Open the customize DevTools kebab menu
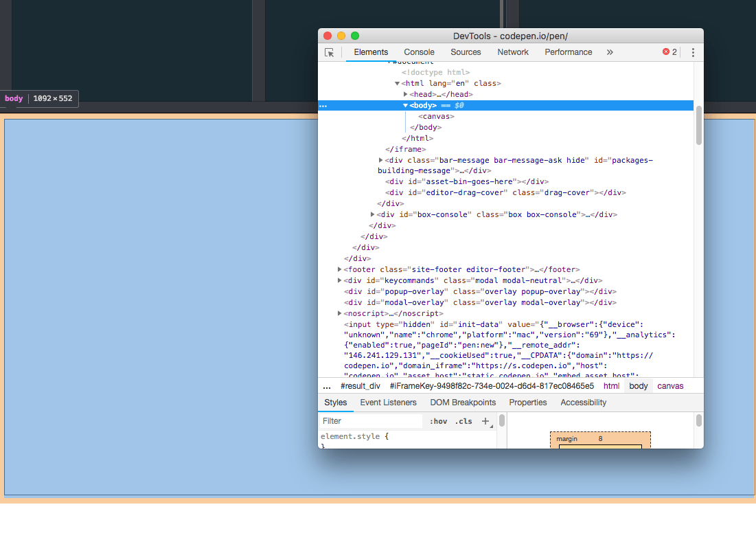 coord(692,52)
